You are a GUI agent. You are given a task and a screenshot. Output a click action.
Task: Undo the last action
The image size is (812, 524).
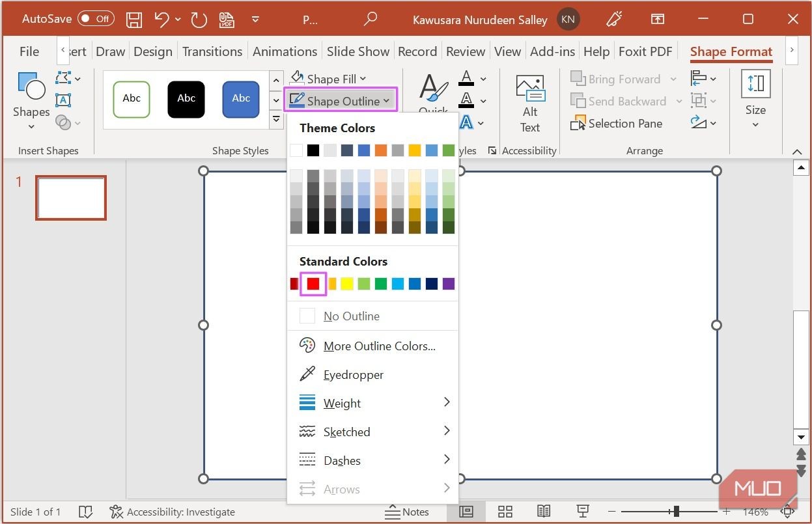click(161, 20)
